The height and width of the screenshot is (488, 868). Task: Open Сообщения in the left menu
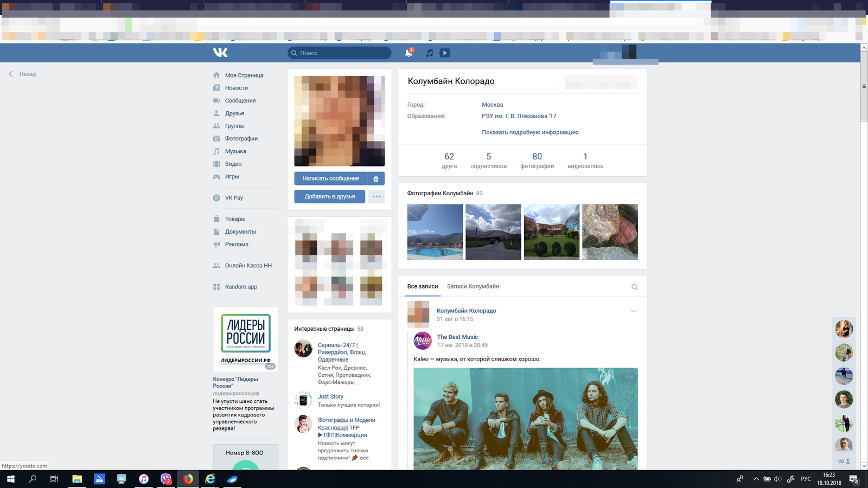(240, 101)
